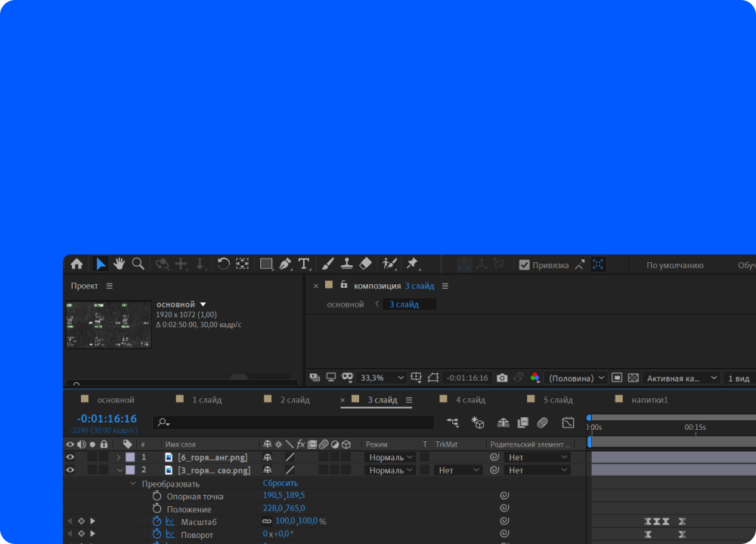Toggle the Масштаб constrain proportions link
This screenshot has width=756, height=544.
coord(267,521)
